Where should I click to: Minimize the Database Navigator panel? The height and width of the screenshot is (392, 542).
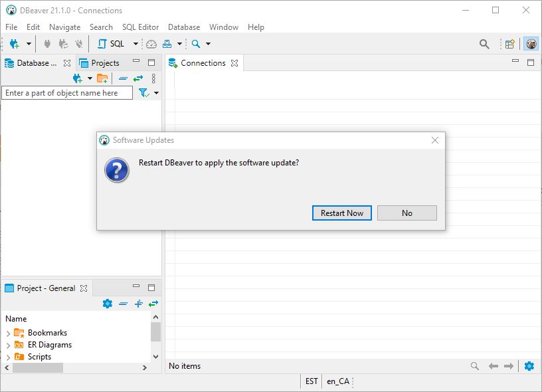click(x=136, y=61)
